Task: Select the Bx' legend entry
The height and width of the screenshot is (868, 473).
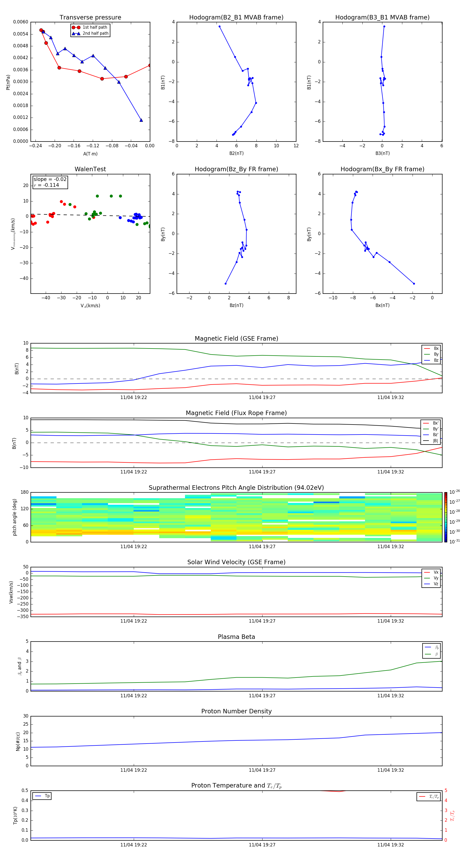Action: tap(431, 423)
